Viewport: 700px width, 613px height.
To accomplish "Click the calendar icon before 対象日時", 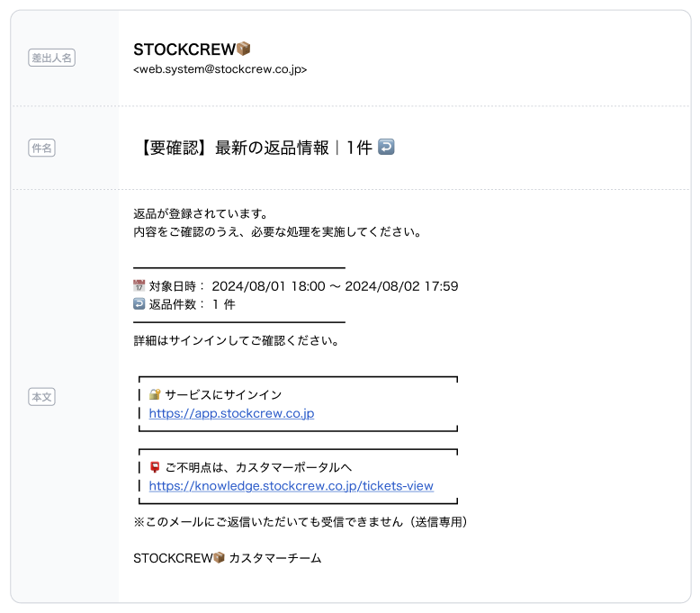I will tap(139, 286).
